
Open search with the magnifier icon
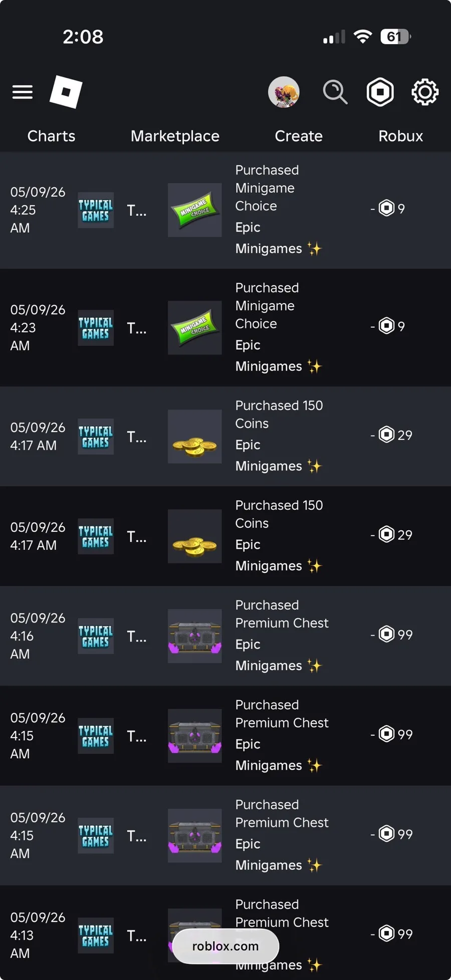tap(335, 92)
